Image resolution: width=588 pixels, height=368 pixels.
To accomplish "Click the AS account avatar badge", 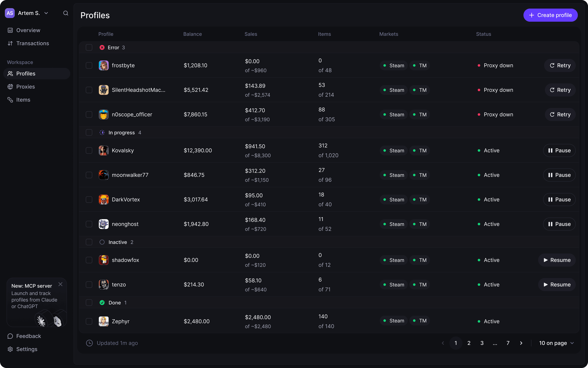I will pos(10,13).
